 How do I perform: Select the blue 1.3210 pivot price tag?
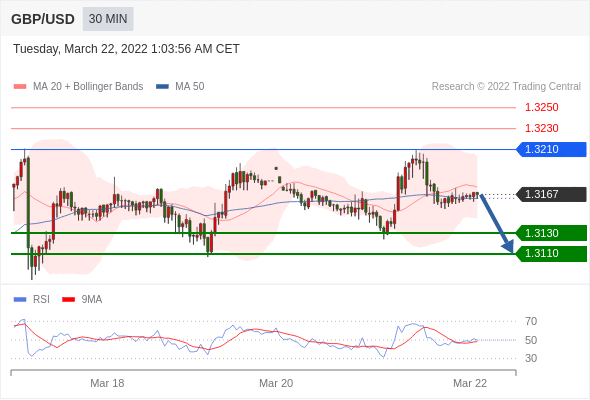(x=551, y=149)
